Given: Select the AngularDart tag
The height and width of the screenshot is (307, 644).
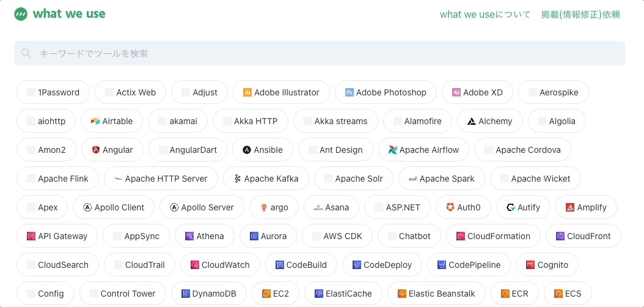Looking at the screenshot, I should point(188,150).
